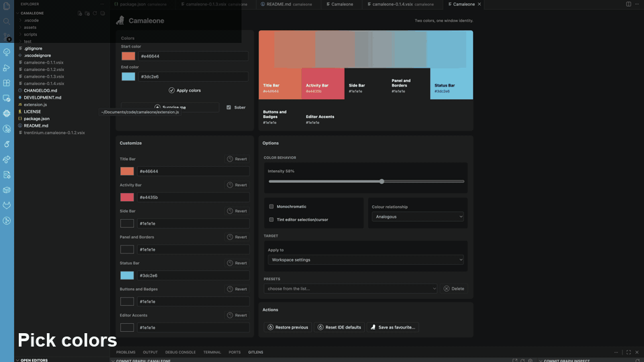The height and width of the screenshot is (362, 644).
Task: Open the git branch circle icon at activity bar bottom
Action: tap(7, 221)
